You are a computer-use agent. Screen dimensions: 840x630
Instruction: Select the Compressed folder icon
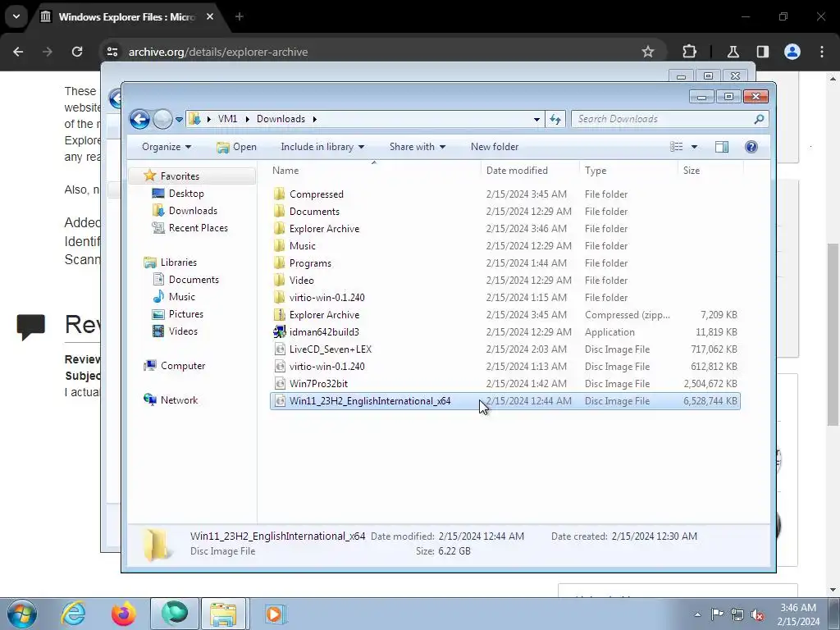[279, 194]
